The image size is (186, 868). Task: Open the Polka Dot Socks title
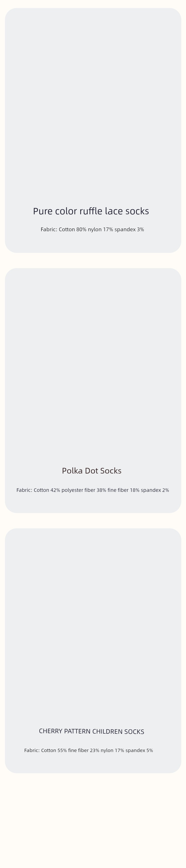click(x=92, y=470)
